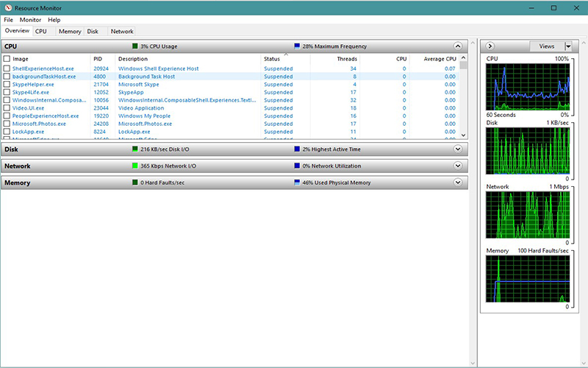Click PID 10056 cell
588x368 pixels.
pyautogui.click(x=101, y=100)
